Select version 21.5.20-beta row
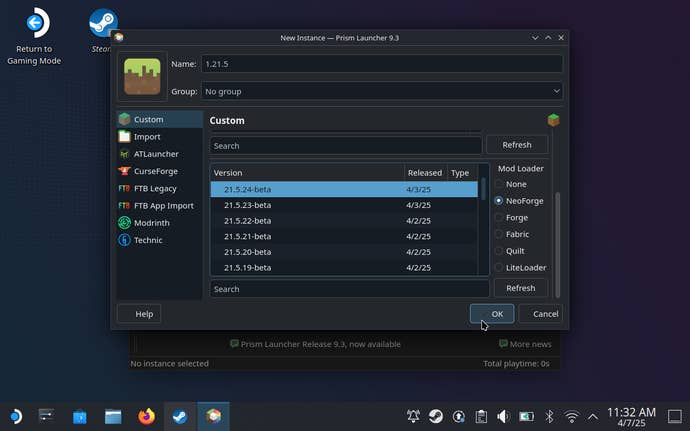The height and width of the screenshot is (431, 690). point(344,252)
